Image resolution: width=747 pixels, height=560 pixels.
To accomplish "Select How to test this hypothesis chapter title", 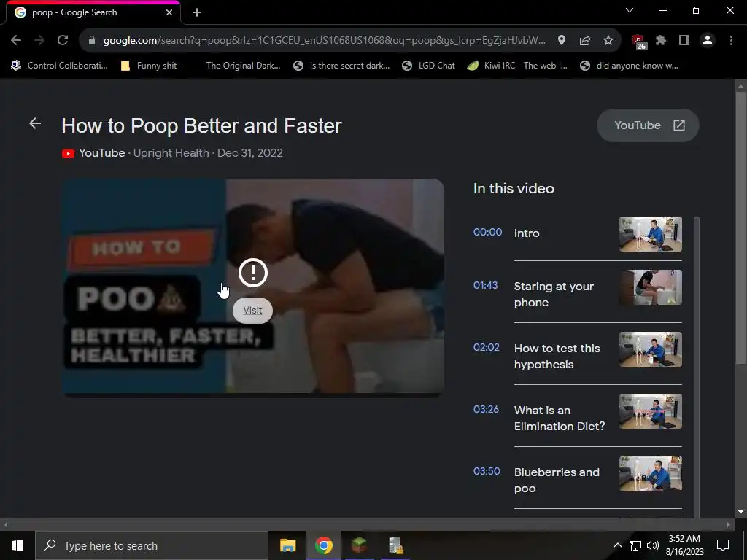I will pyautogui.click(x=557, y=356).
